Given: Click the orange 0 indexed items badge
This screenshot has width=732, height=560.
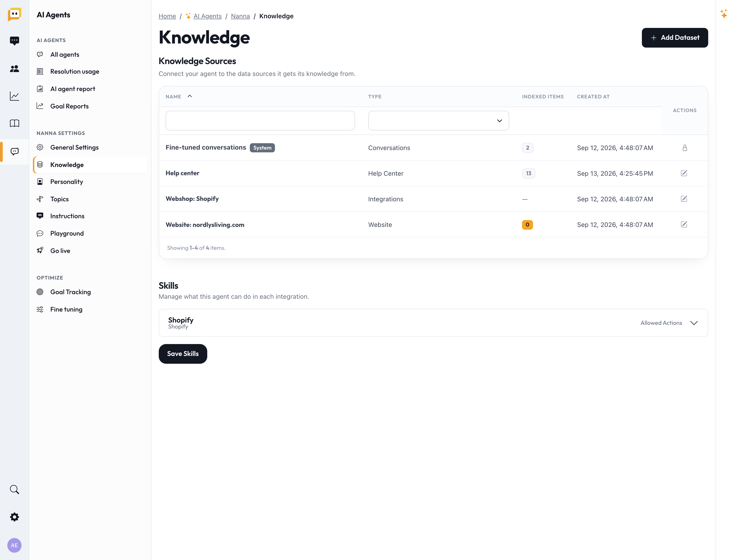Looking at the screenshot, I should coord(527,225).
